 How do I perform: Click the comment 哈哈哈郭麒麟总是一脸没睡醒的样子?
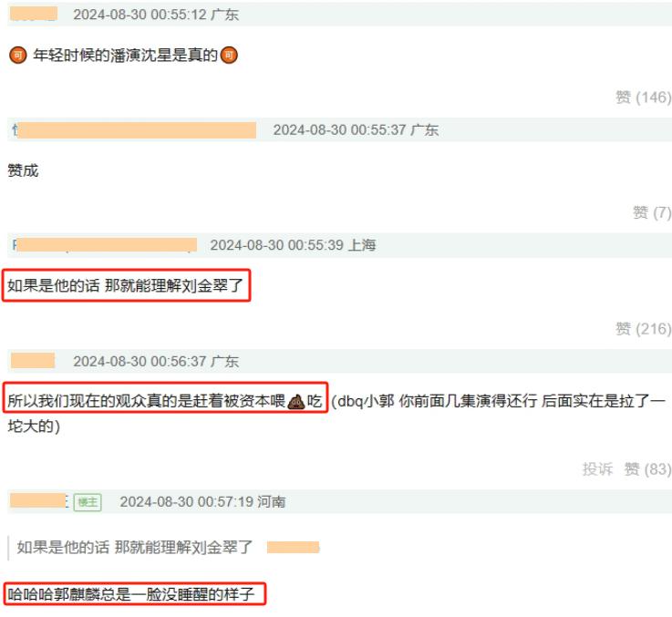[x=131, y=594]
